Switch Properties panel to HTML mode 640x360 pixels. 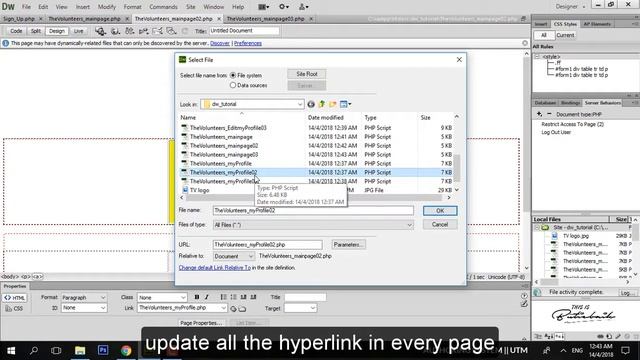(x=15, y=298)
